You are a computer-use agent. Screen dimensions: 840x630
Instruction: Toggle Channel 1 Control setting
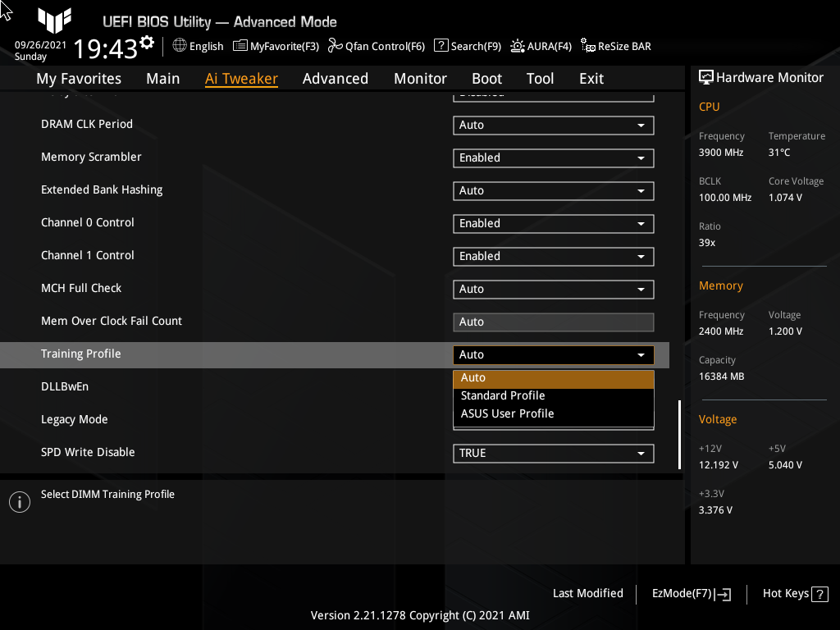click(553, 256)
